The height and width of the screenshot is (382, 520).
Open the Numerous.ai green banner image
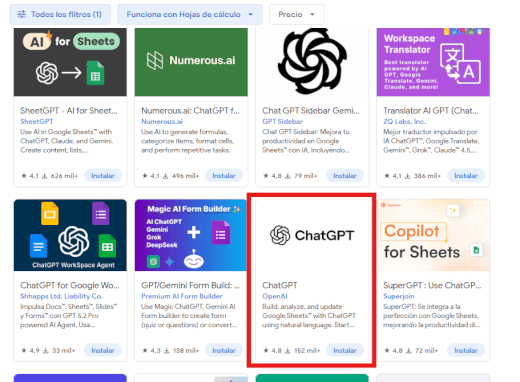[191, 62]
